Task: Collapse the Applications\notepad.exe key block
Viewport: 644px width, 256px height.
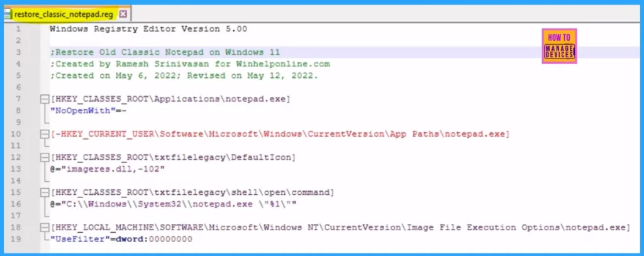Action: [x=45, y=99]
